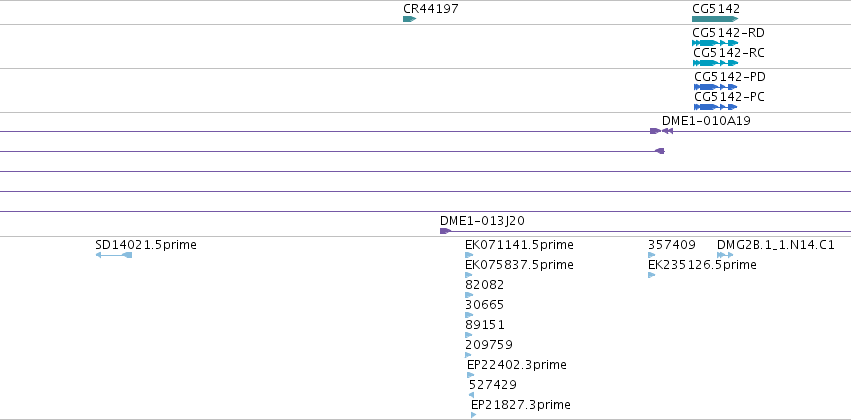
Task: Select the CG5142-RD transcript glyph
Action: click(x=715, y=43)
